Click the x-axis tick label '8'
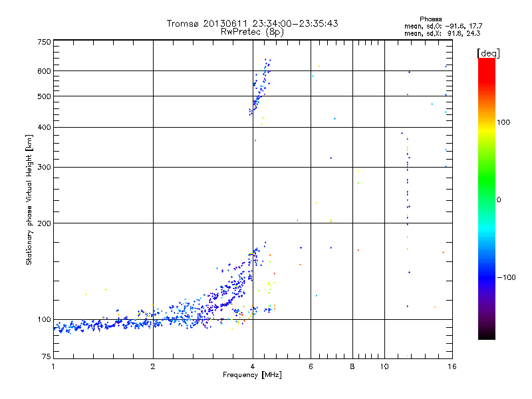The width and height of the screenshot is (532, 399). click(x=352, y=366)
